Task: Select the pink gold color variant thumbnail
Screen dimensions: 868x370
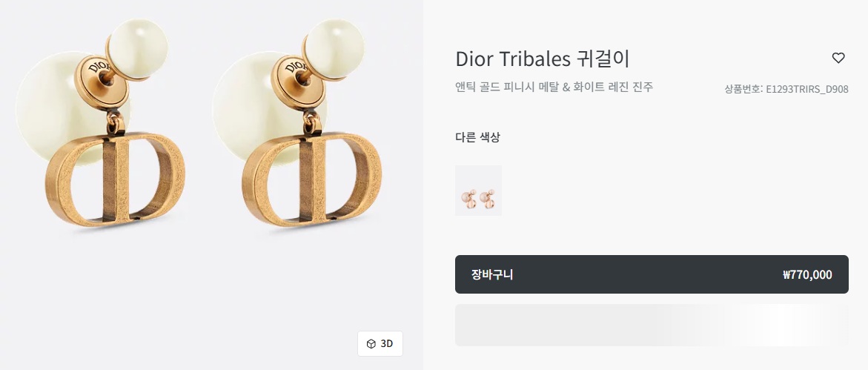Action: 478,190
